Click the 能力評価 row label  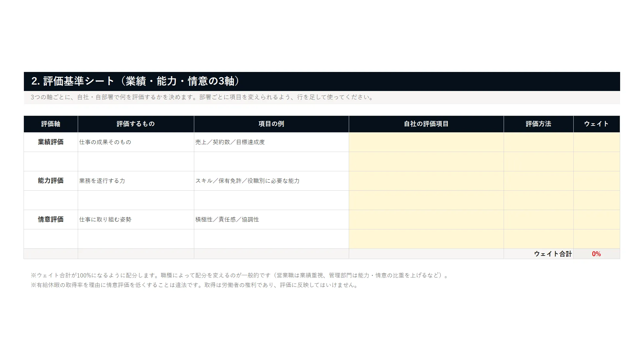[x=51, y=181]
